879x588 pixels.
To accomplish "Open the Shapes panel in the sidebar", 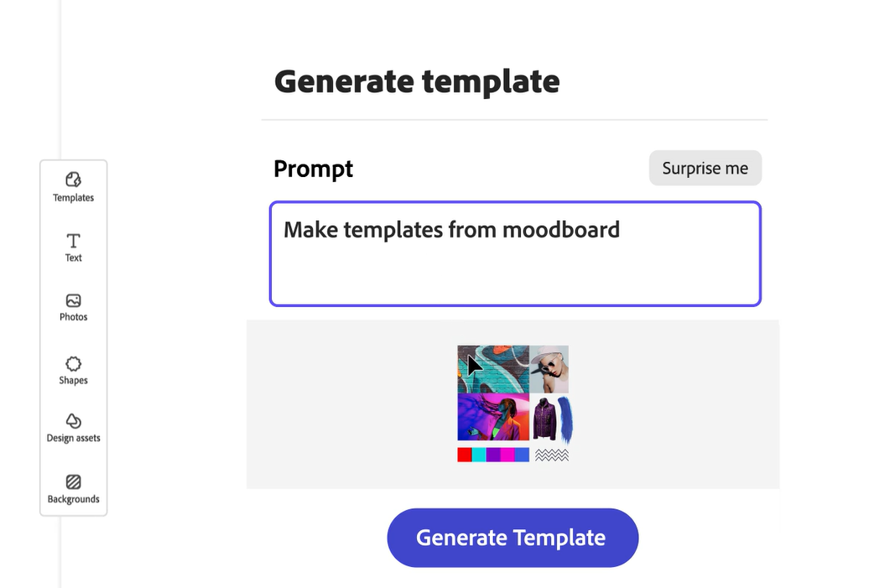I will coord(73,369).
